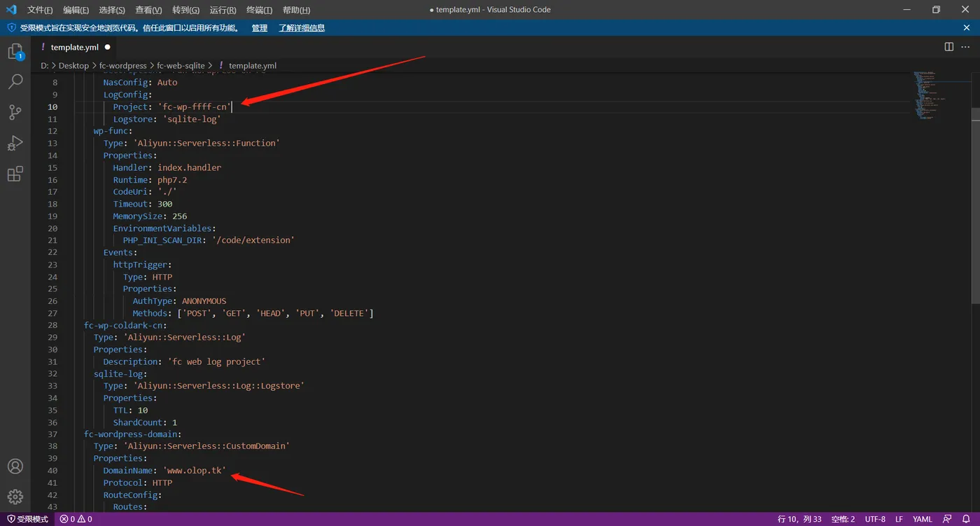Open the Source Control view

pos(15,113)
